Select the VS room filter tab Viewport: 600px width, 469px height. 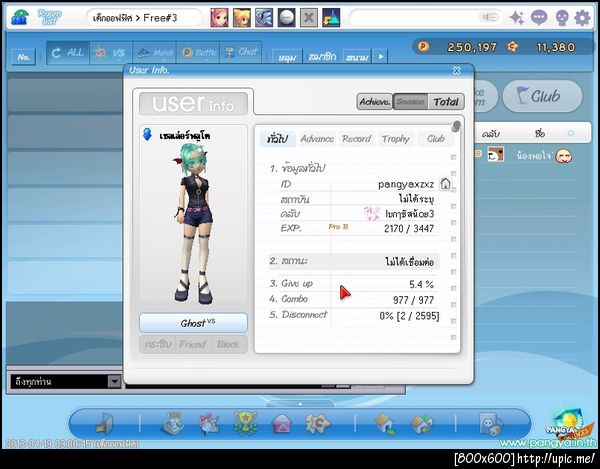pyautogui.click(x=111, y=53)
